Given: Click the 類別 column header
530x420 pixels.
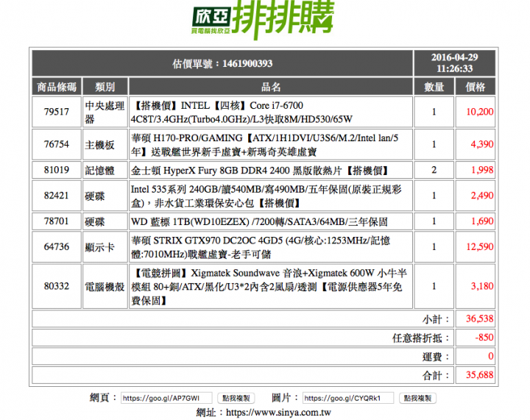Looking at the screenshot, I should [105, 87].
